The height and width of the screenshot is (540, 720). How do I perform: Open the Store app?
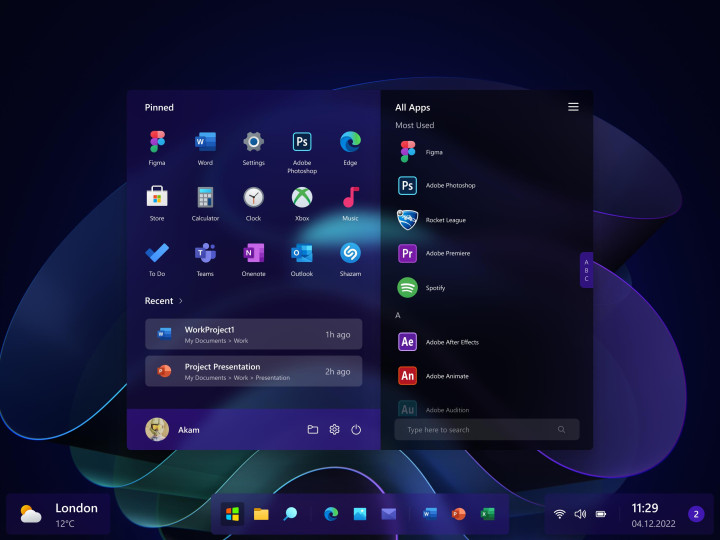pos(157,197)
